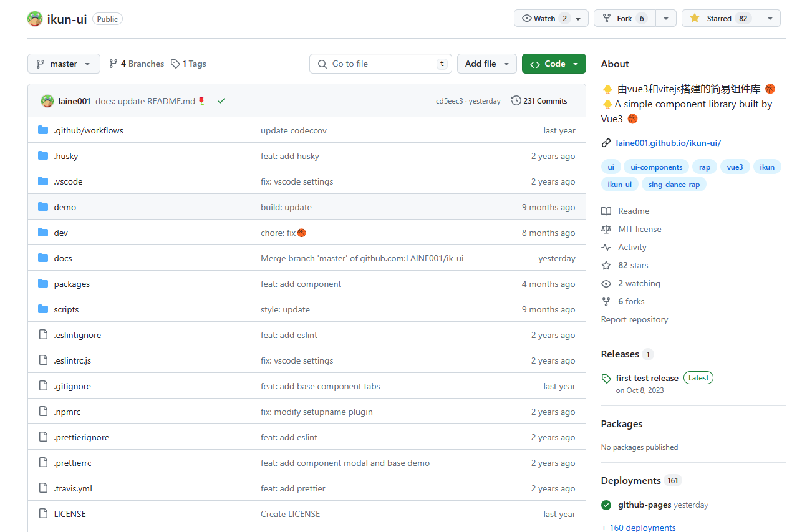Screen dimensions: 792x532
Task: Click the book icon beside Readme
Action: coord(606,211)
